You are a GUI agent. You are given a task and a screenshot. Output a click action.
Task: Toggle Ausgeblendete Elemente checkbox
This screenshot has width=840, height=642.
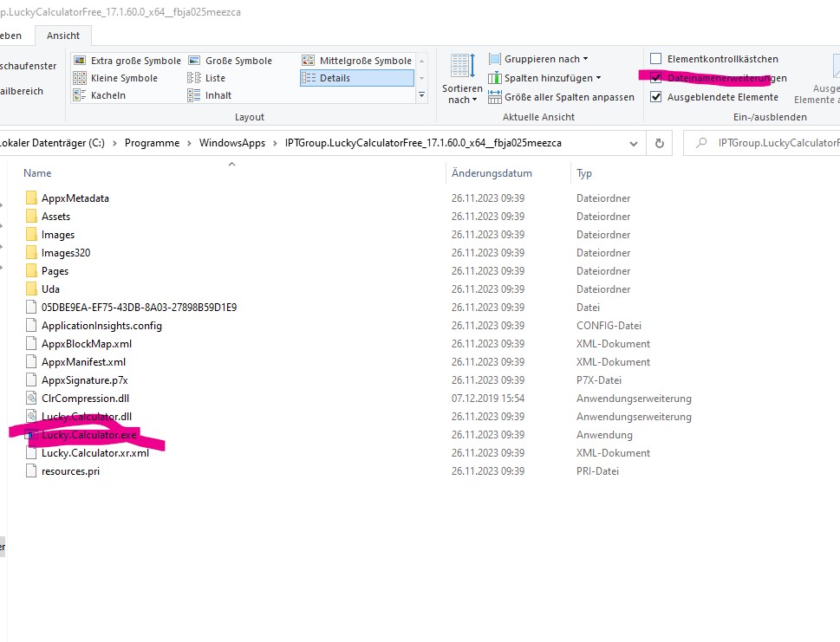coord(655,97)
